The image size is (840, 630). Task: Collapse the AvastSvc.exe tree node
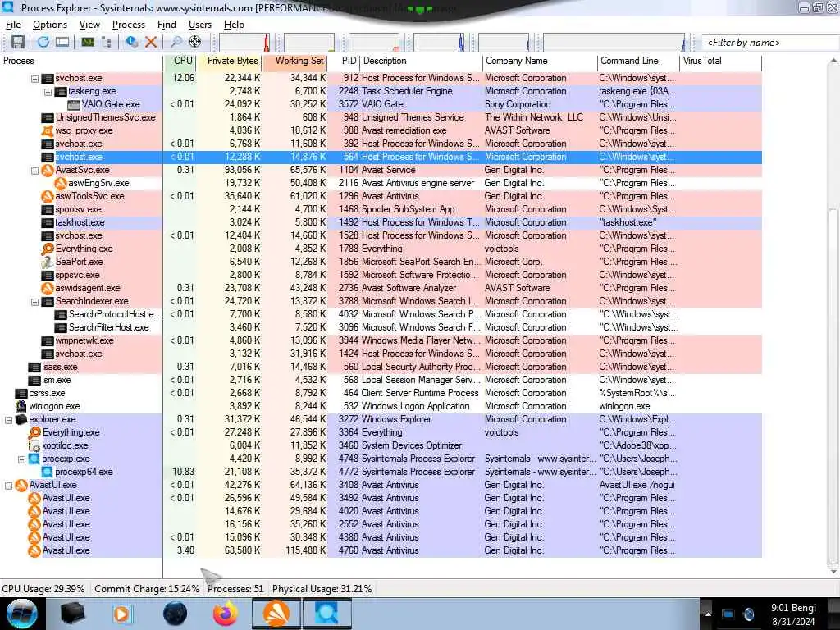point(34,171)
